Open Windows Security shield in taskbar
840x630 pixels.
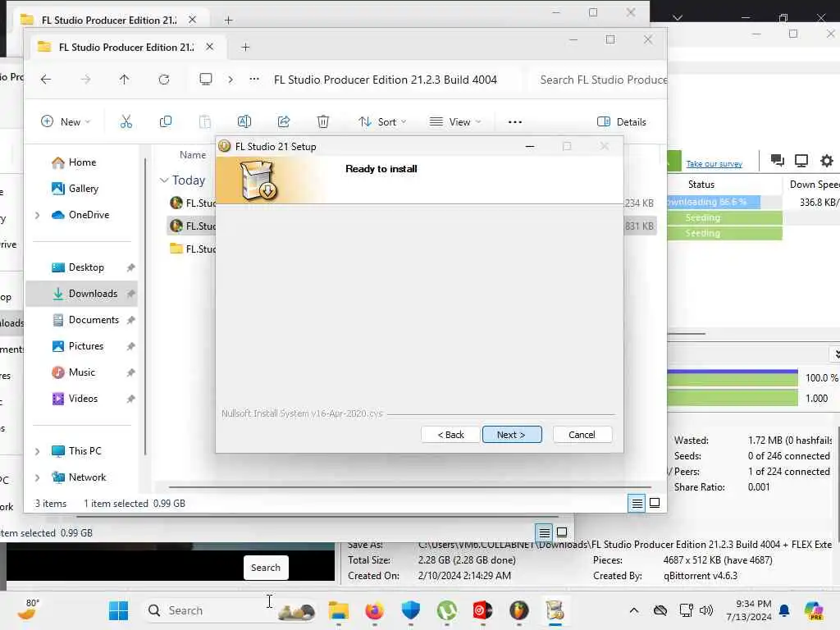point(410,610)
